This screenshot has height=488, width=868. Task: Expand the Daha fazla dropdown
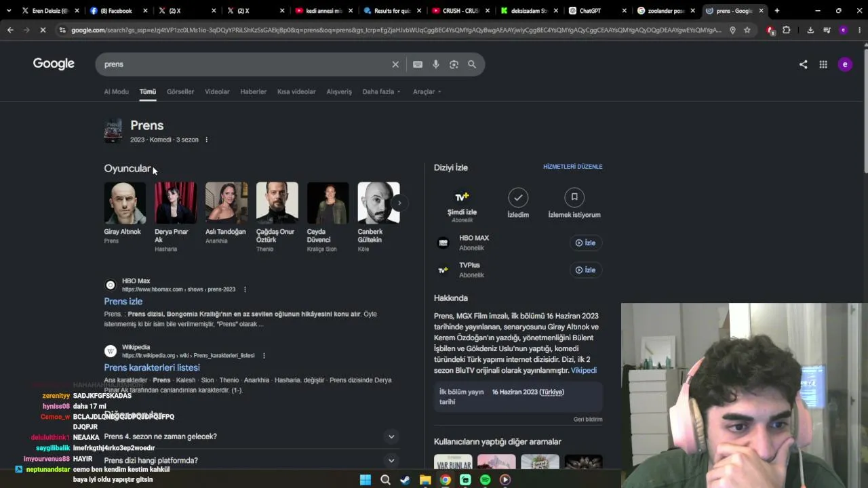(x=381, y=91)
